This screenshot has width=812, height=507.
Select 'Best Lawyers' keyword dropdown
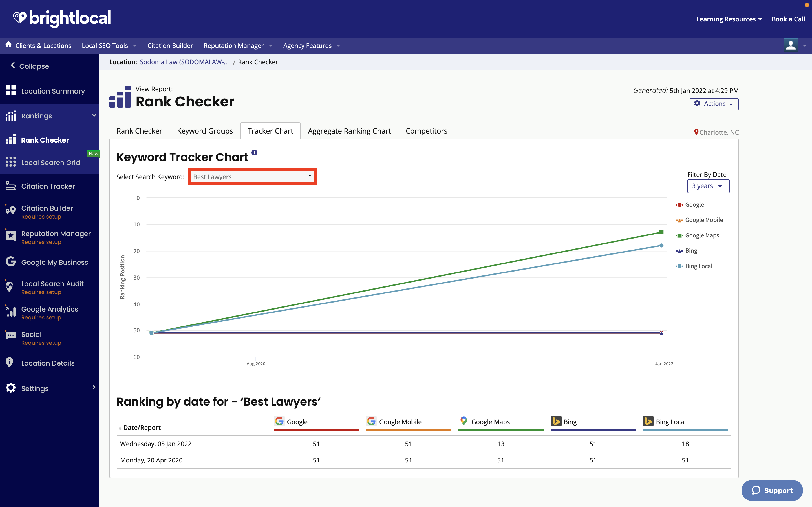point(251,176)
